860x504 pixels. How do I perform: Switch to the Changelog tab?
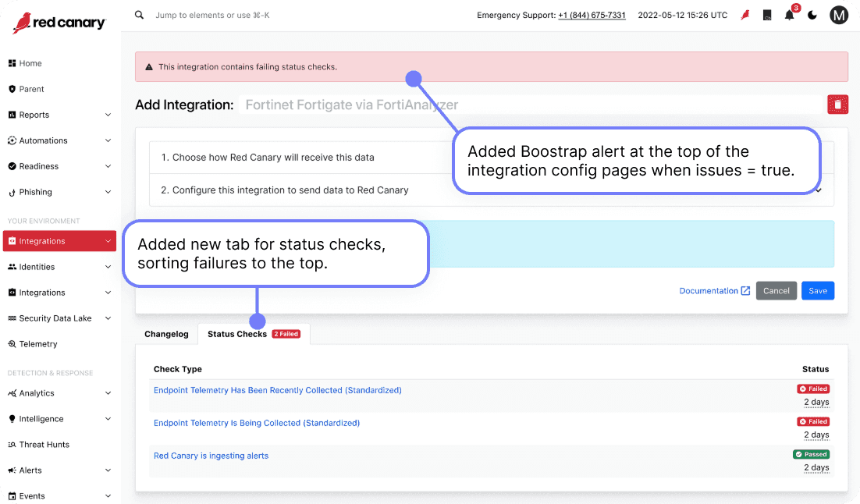[166, 334]
